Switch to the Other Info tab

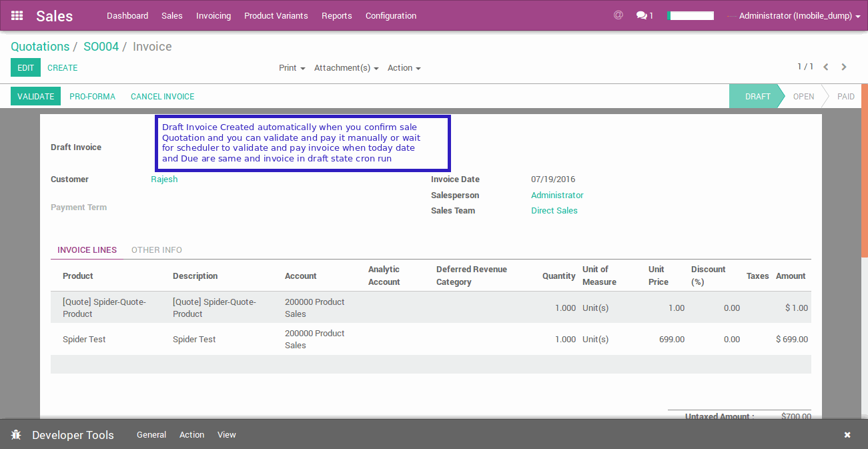[x=157, y=250]
